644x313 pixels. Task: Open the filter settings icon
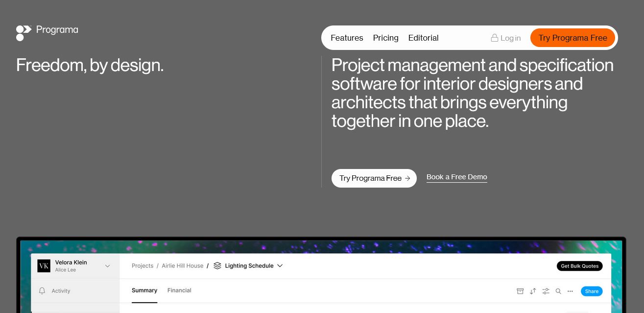tap(546, 291)
